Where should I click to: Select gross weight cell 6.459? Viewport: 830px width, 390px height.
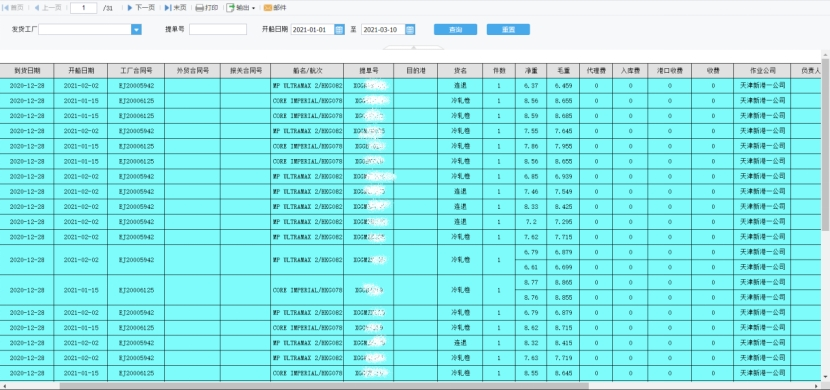pyautogui.click(x=563, y=85)
